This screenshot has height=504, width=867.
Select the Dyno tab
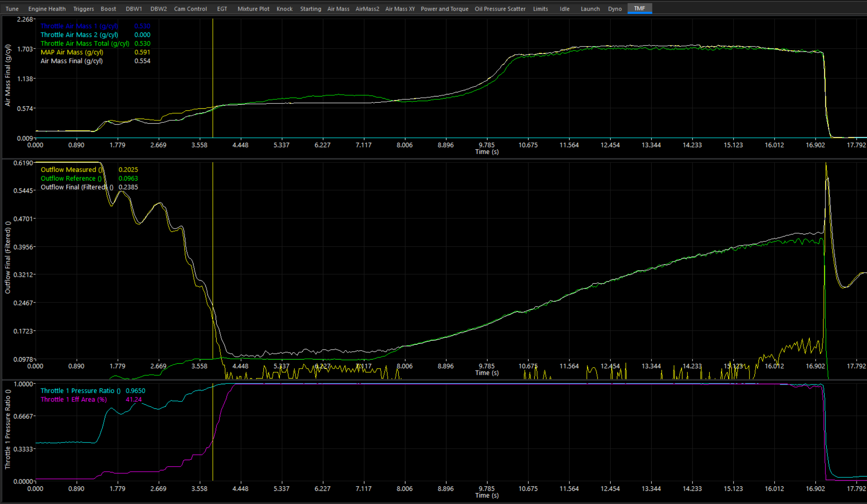(615, 8)
